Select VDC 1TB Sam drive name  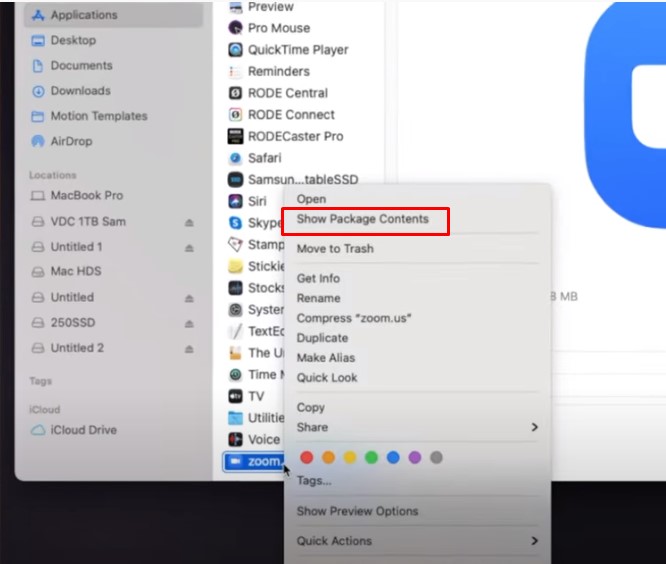point(88,222)
